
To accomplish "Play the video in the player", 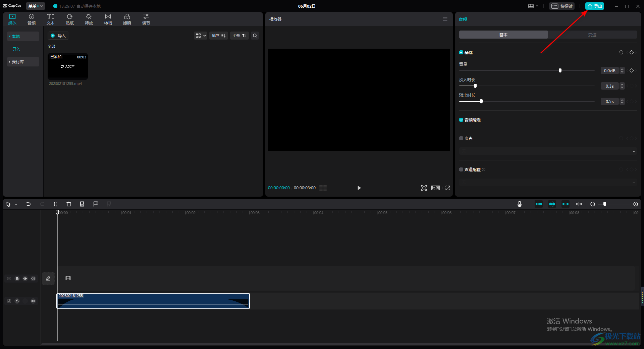I will [x=359, y=188].
